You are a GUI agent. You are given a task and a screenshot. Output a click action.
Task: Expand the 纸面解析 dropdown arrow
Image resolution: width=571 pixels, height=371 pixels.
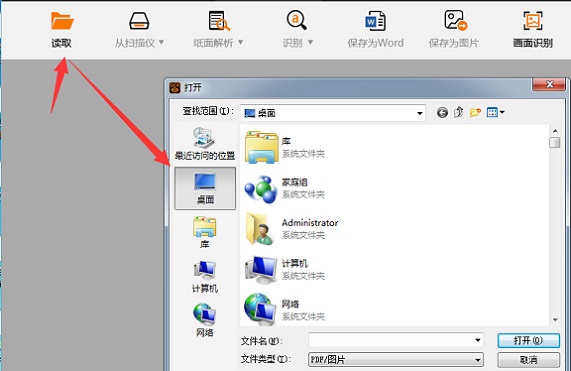pos(240,42)
